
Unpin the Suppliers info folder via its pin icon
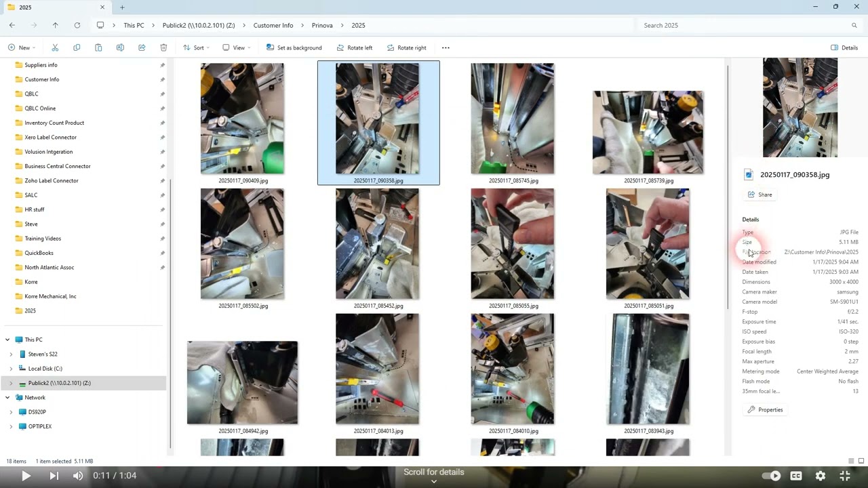click(162, 65)
